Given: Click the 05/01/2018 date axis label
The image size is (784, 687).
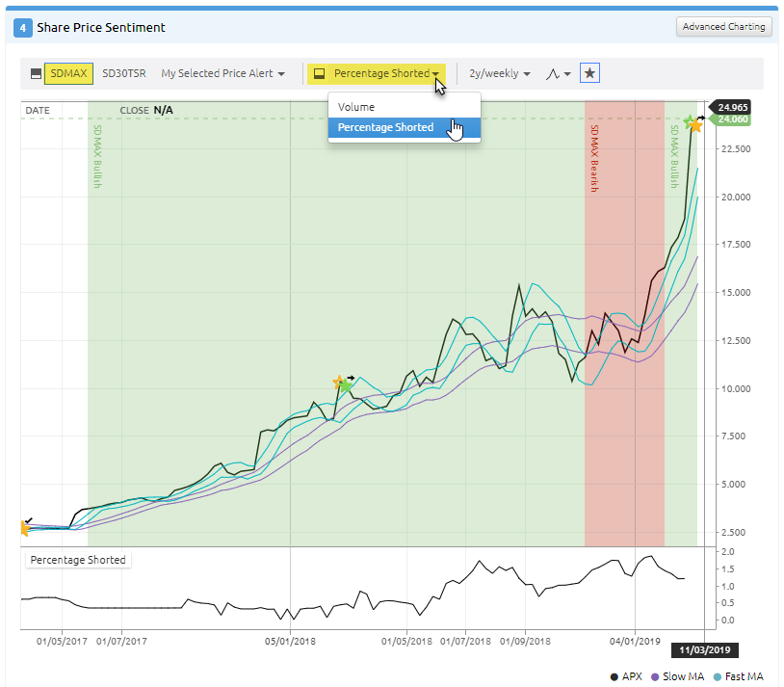Looking at the screenshot, I should 291,641.
